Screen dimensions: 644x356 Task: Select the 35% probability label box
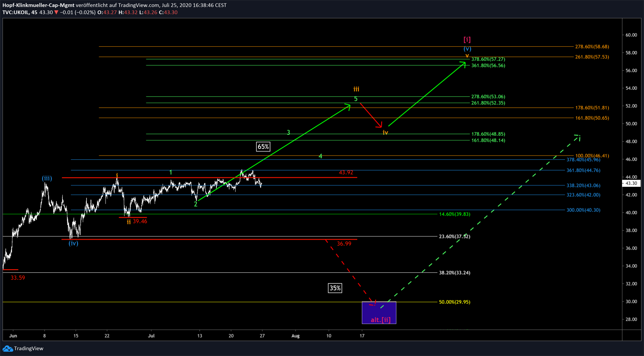tap(335, 288)
